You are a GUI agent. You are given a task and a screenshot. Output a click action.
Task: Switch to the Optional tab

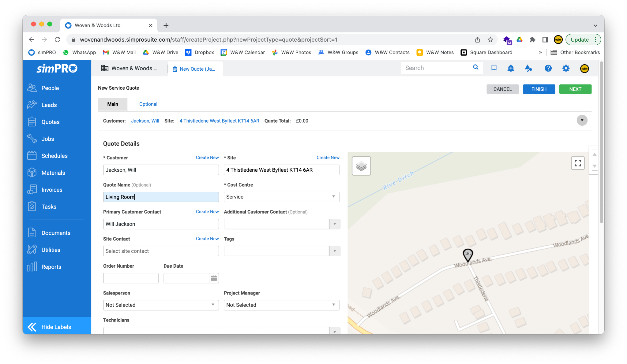[148, 104]
